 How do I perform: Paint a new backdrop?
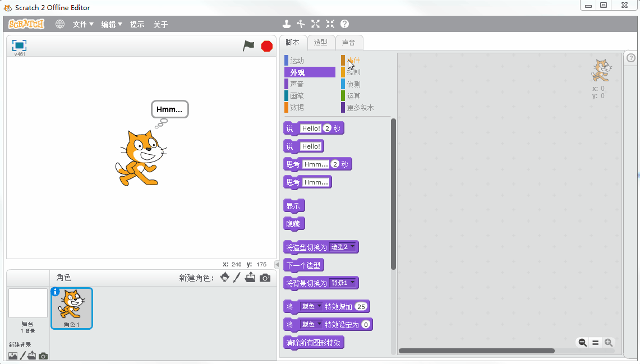pyautogui.click(x=23, y=356)
